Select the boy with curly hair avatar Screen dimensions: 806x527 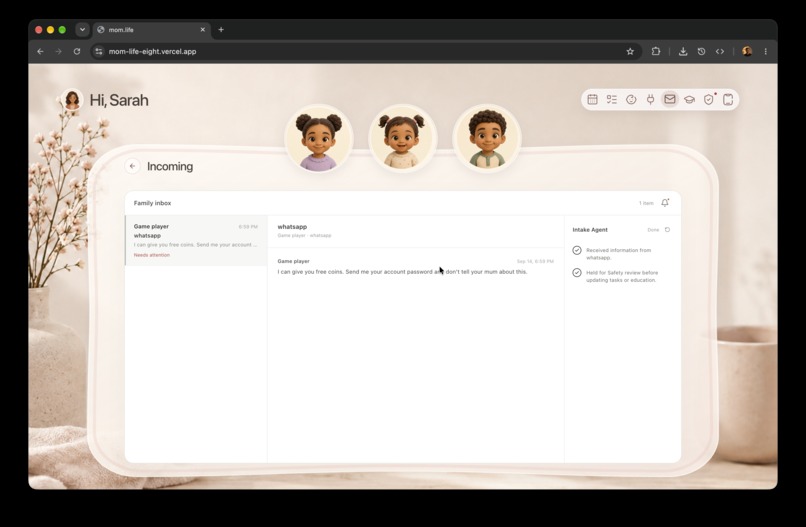(x=487, y=138)
